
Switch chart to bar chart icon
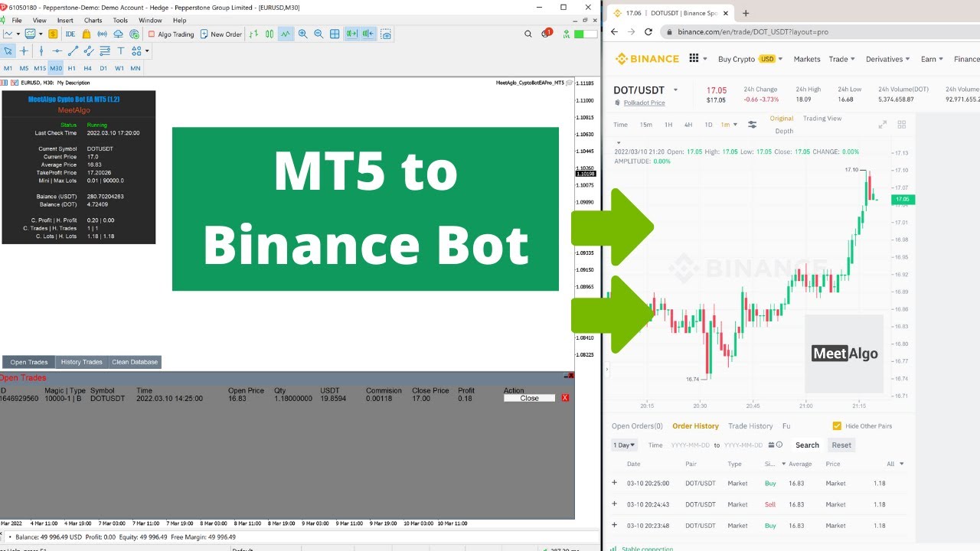point(255,34)
